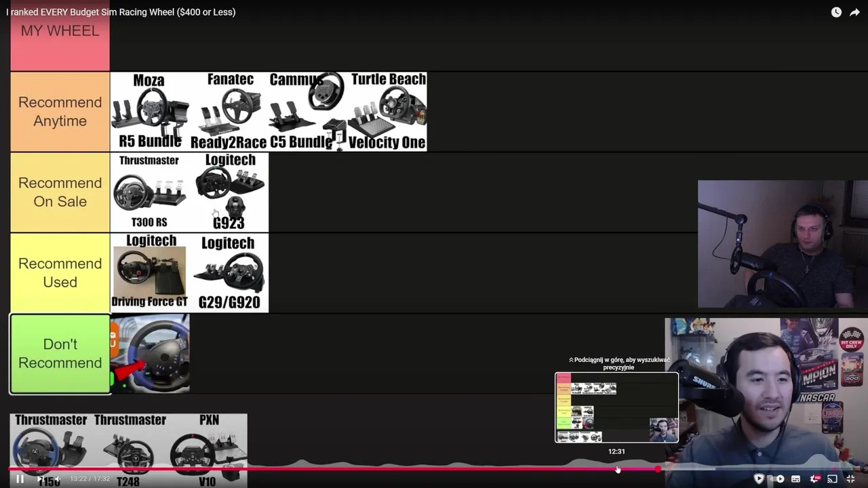Screen dimensions: 868x488
Task: Open the video title link
Action: coord(121,12)
